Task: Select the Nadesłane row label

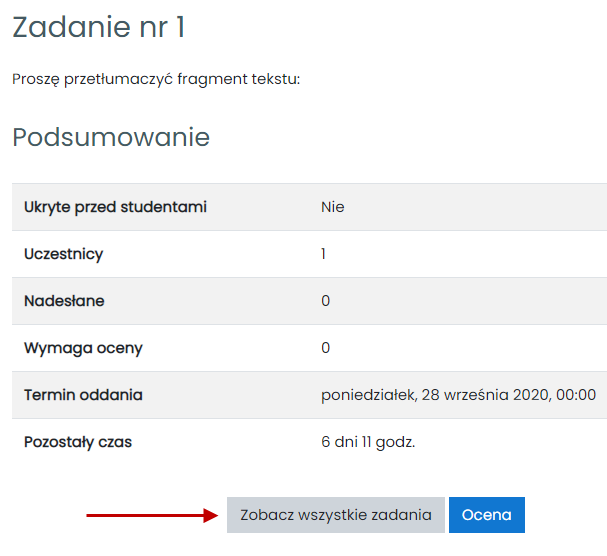Action: click(64, 301)
